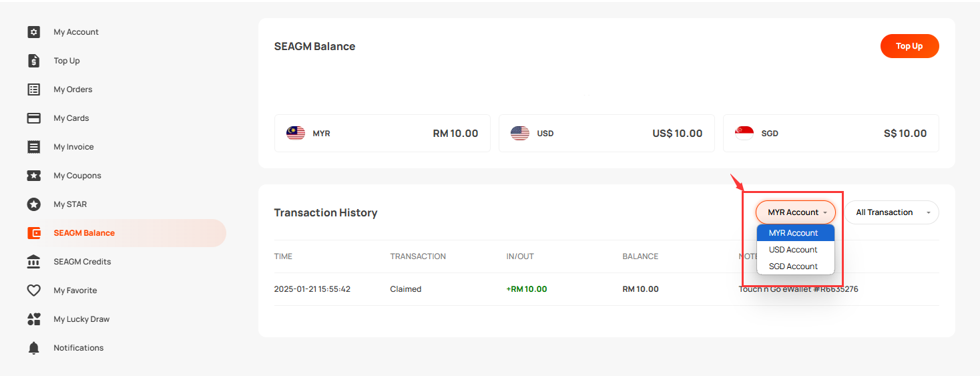Viewport: 980px width, 376px height.
Task: Click the SEAGM Balance wallet icon
Action: 33,233
